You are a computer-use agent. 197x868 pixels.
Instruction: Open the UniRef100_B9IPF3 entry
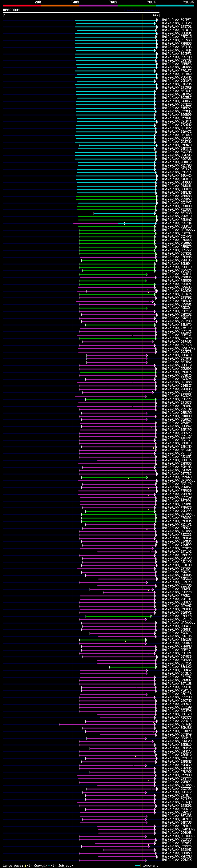click(x=176, y=54)
